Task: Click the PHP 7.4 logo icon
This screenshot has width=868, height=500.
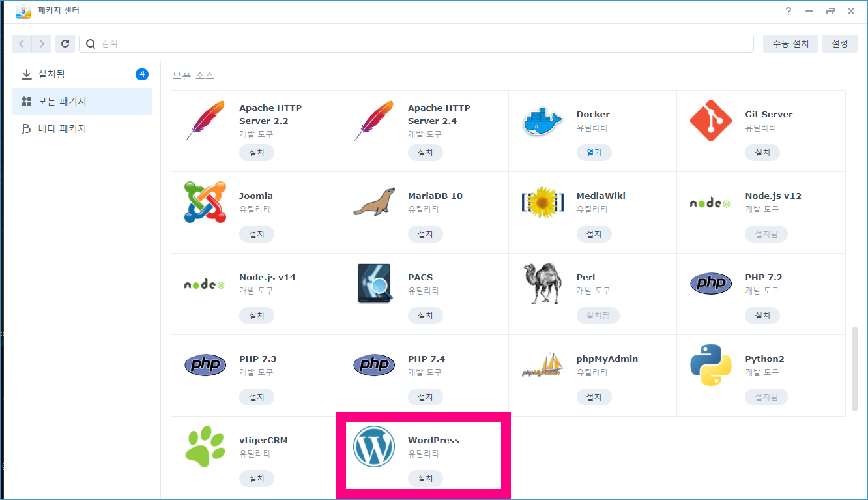Action: (x=374, y=365)
